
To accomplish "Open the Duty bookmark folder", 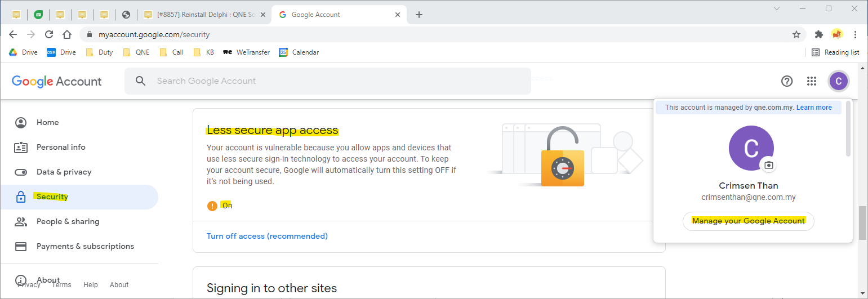I will point(99,52).
